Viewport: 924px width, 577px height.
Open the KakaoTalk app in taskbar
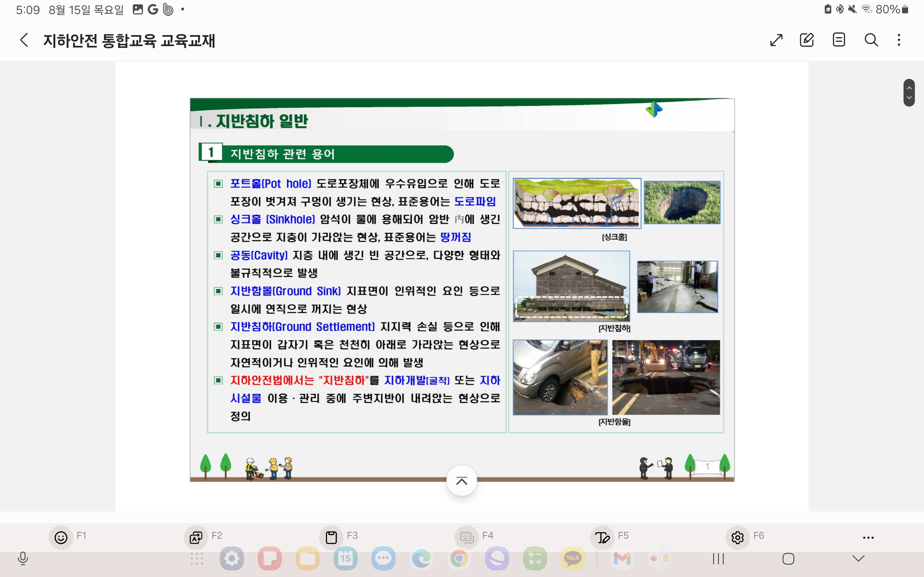click(572, 559)
